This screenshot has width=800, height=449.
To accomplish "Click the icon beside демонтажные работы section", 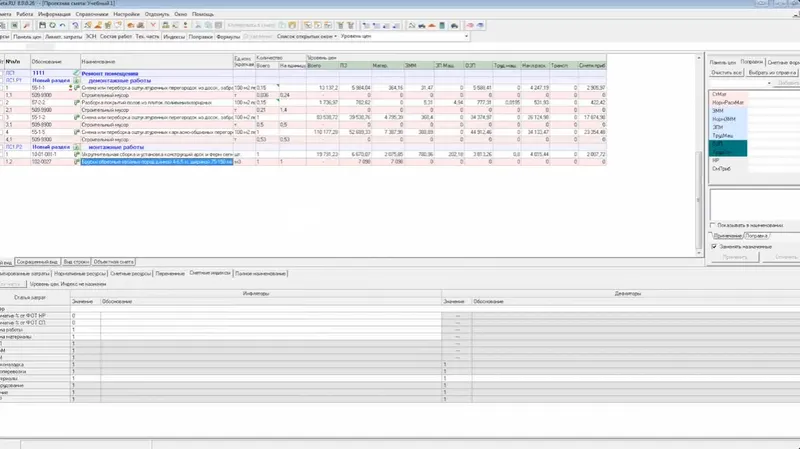I will 77,81.
